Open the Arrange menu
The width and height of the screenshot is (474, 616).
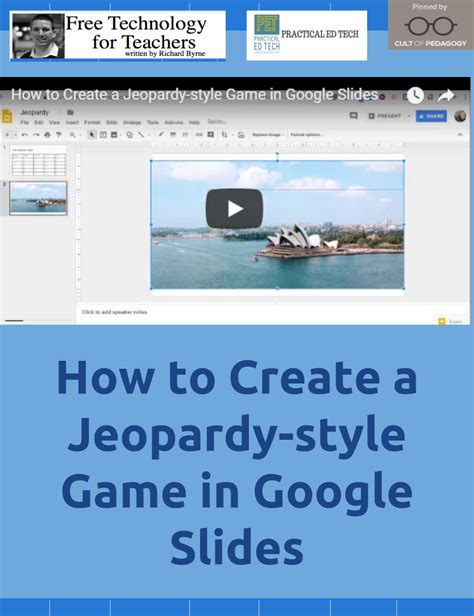click(132, 123)
